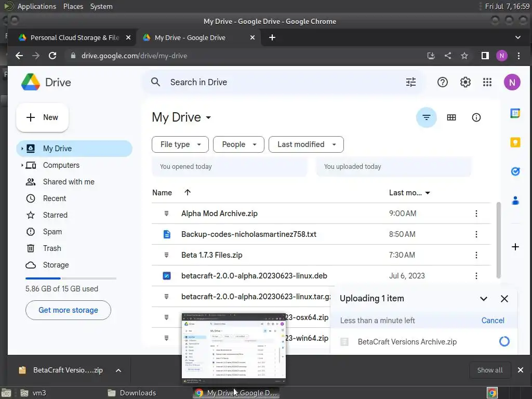The height and width of the screenshot is (399, 532).
Task: Open the Applications menu
Action: (x=37, y=6)
